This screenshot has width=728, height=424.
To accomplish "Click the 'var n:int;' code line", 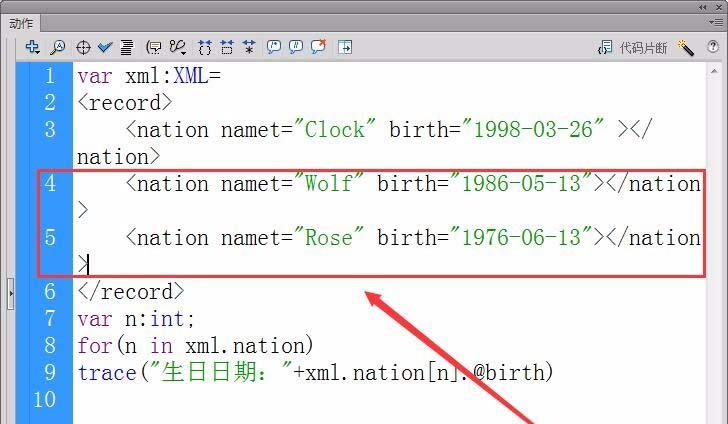I will (136, 319).
